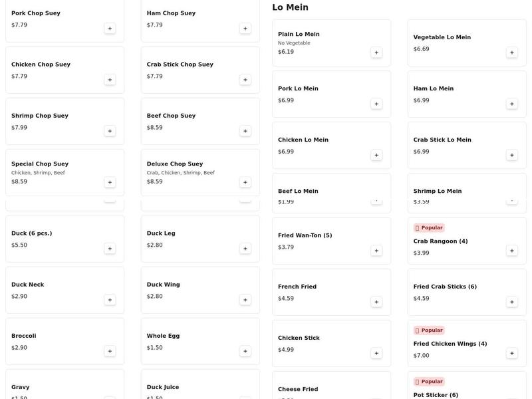The height and width of the screenshot is (399, 532).
Task: Click the Popular badge above Crab Rangoon
Action: click(x=429, y=227)
